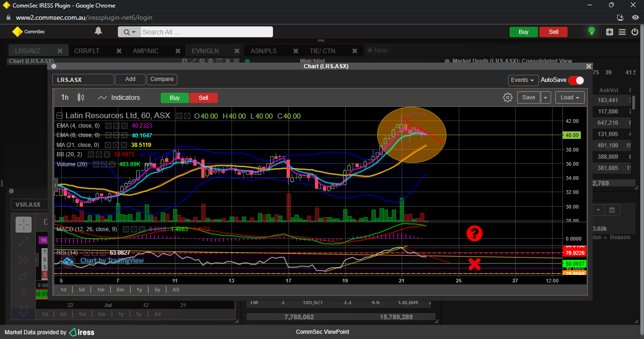The width and height of the screenshot is (644, 339).
Task: Set chart range to 6m
Action: pos(120,290)
